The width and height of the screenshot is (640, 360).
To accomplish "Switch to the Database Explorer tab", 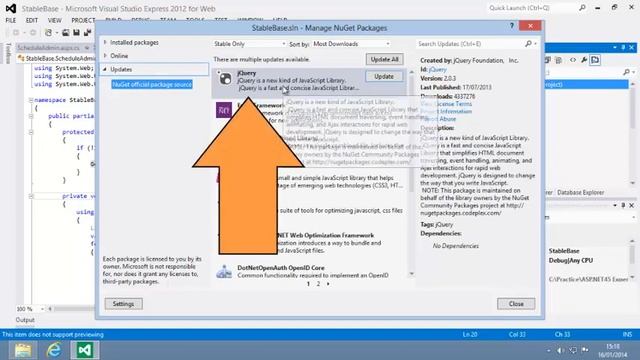I will point(580,192).
